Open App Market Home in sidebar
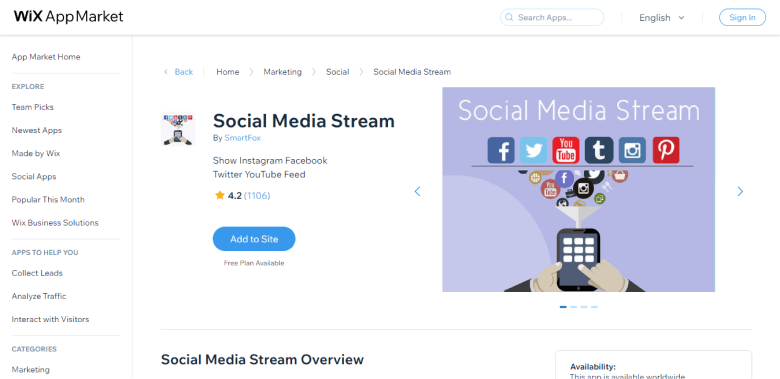780x379 pixels. click(x=46, y=57)
